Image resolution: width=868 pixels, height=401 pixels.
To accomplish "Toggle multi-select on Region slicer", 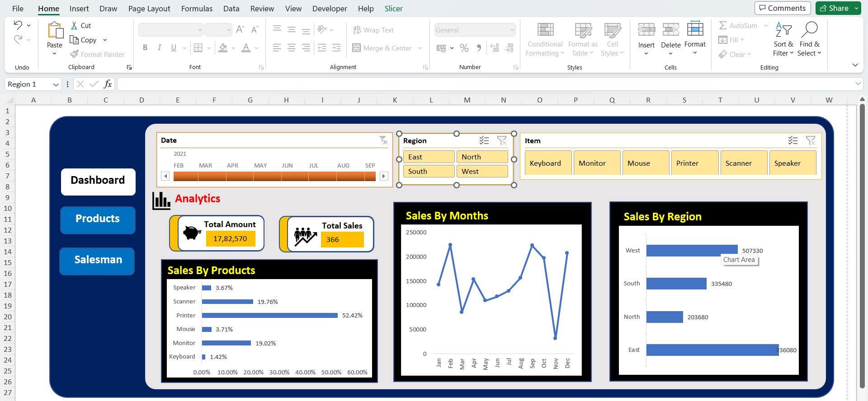I will (484, 140).
